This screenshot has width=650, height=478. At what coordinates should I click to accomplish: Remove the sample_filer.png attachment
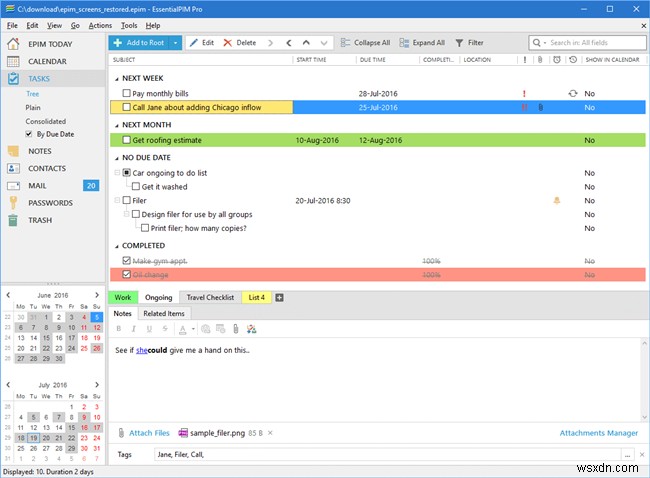click(x=270, y=433)
